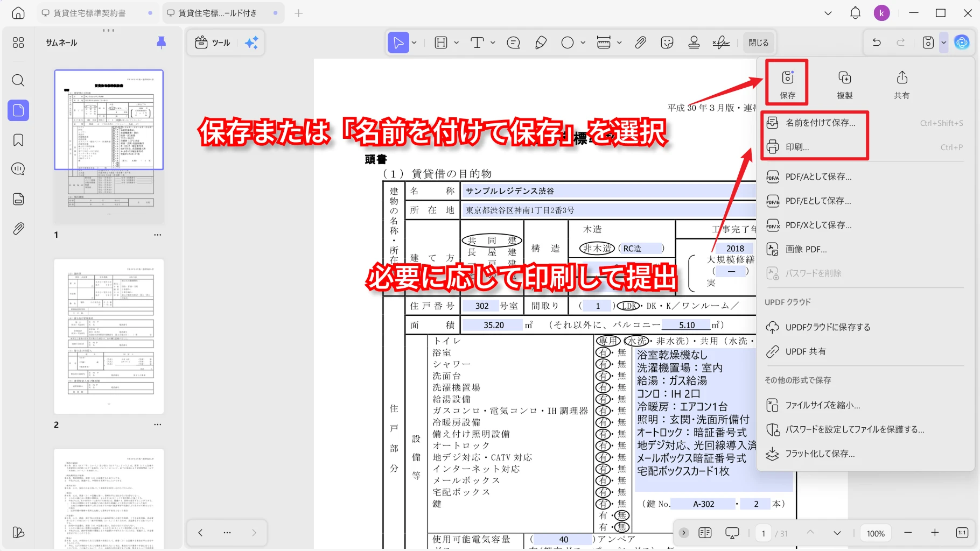Select the page thumbnail panel icon
Screen dimensions: 980x551
[18, 110]
